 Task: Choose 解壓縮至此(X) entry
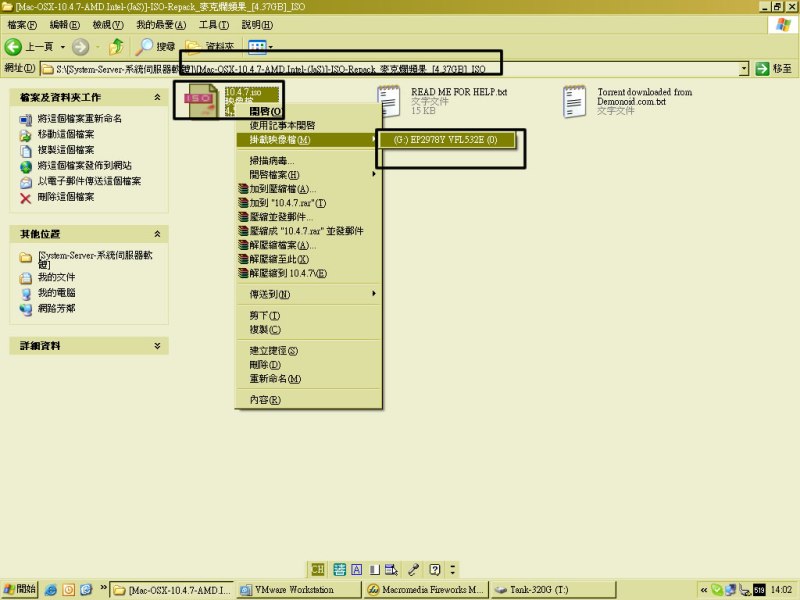point(309,259)
